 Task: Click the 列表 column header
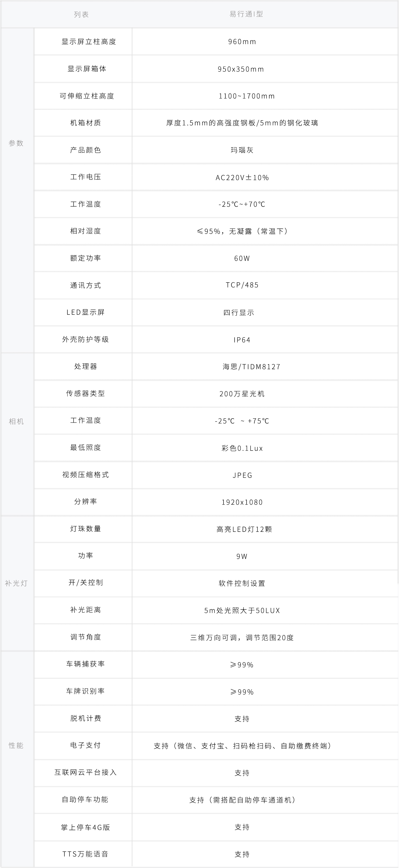[81, 14]
